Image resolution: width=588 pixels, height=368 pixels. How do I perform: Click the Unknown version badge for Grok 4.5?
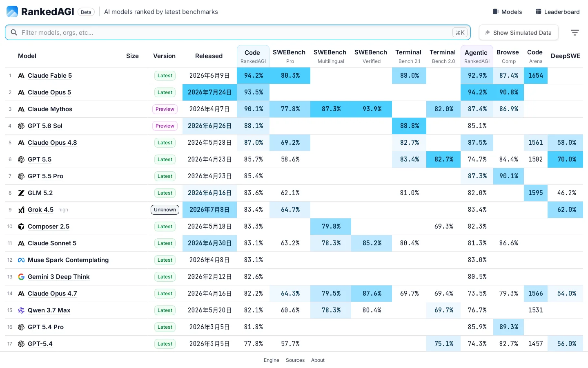pyautogui.click(x=165, y=210)
